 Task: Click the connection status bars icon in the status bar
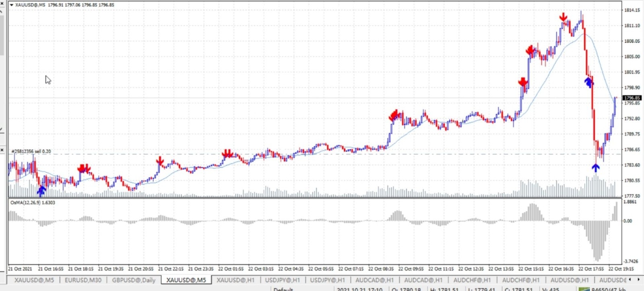tap(584, 289)
